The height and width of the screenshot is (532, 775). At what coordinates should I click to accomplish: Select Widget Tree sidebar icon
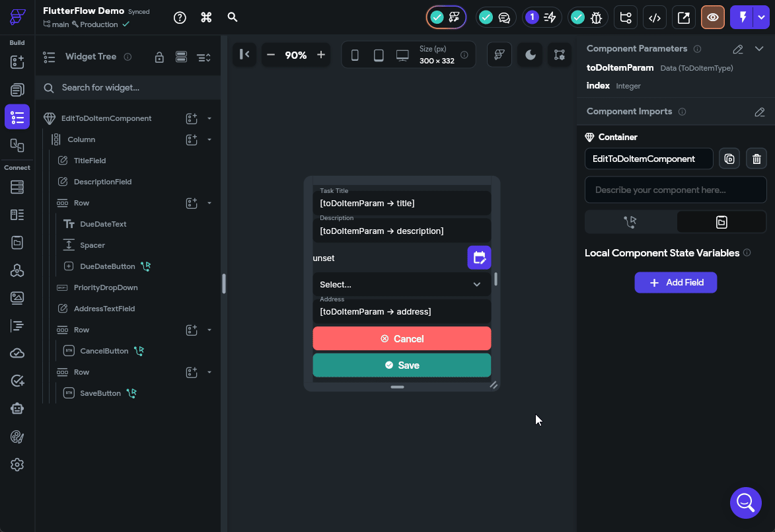[17, 117]
